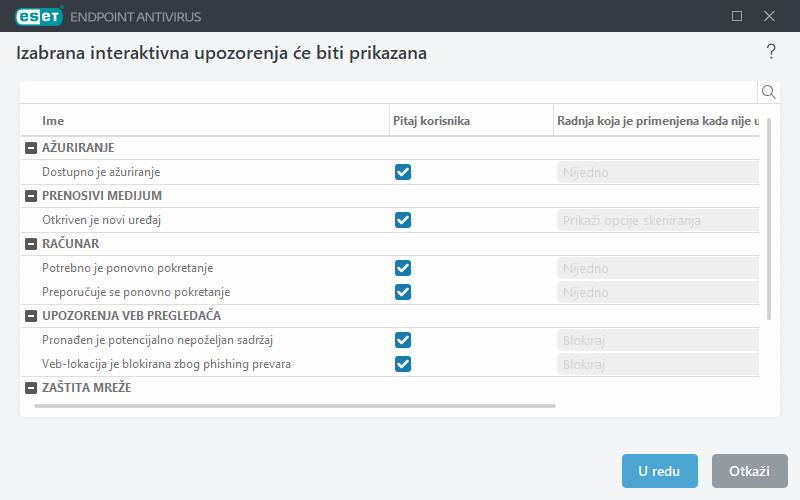Open Nijedno dropdown for 'Preporučuje se ponovno pokretanje'

(x=658, y=292)
